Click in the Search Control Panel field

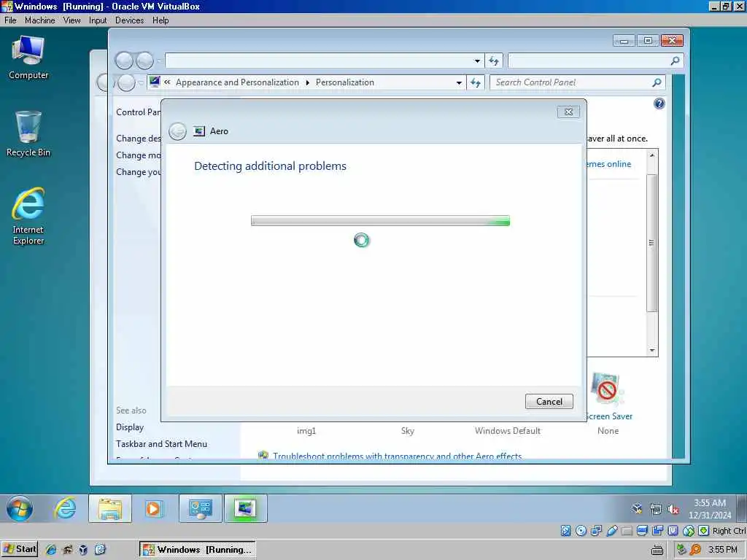(572, 82)
